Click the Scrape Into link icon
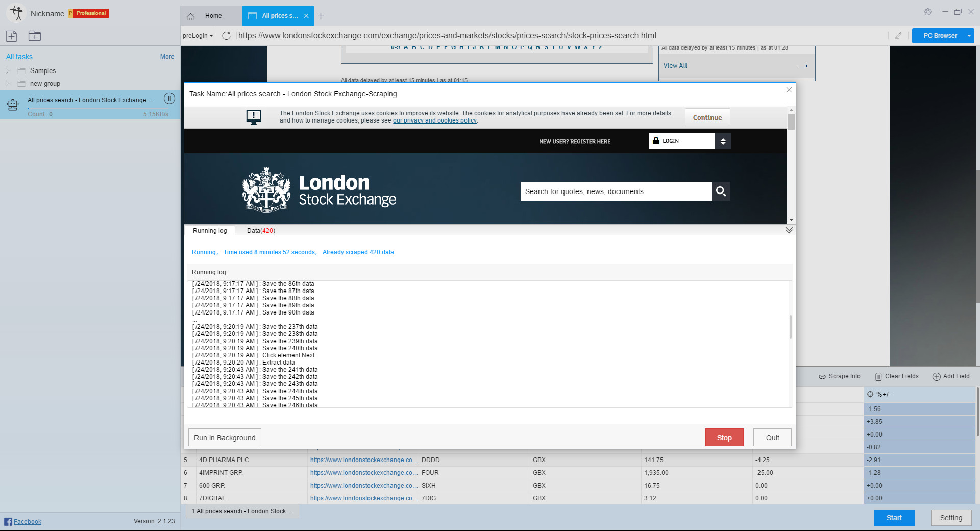Screen dimensions: 980x531 (x=822, y=377)
